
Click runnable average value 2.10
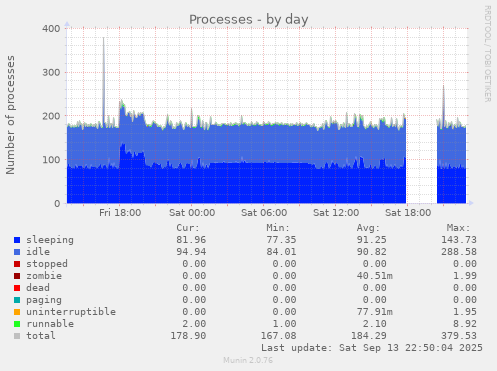(375, 324)
